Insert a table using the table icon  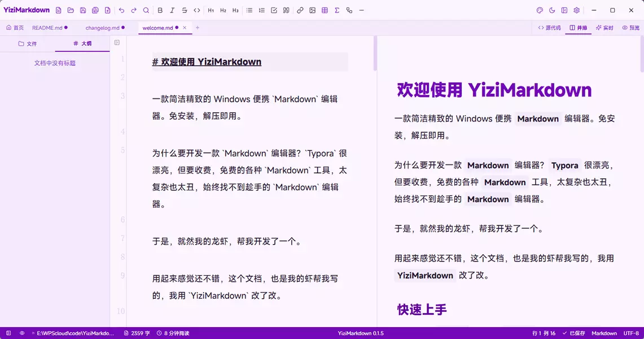(x=325, y=10)
